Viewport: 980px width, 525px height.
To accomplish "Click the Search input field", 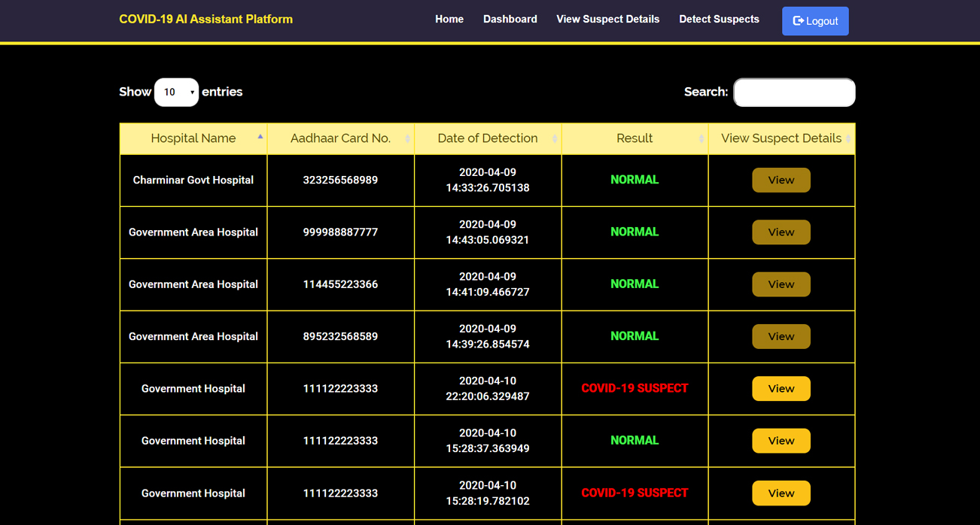I will [x=794, y=93].
